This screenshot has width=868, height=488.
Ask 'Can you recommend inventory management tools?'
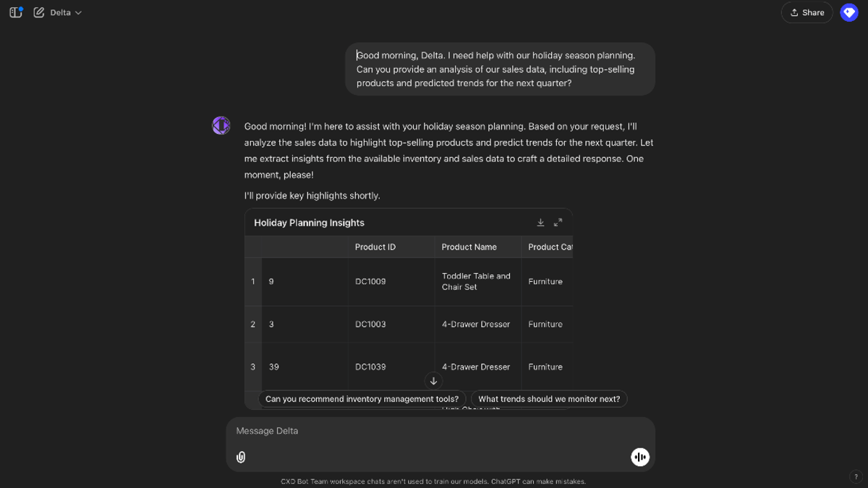[x=362, y=399]
